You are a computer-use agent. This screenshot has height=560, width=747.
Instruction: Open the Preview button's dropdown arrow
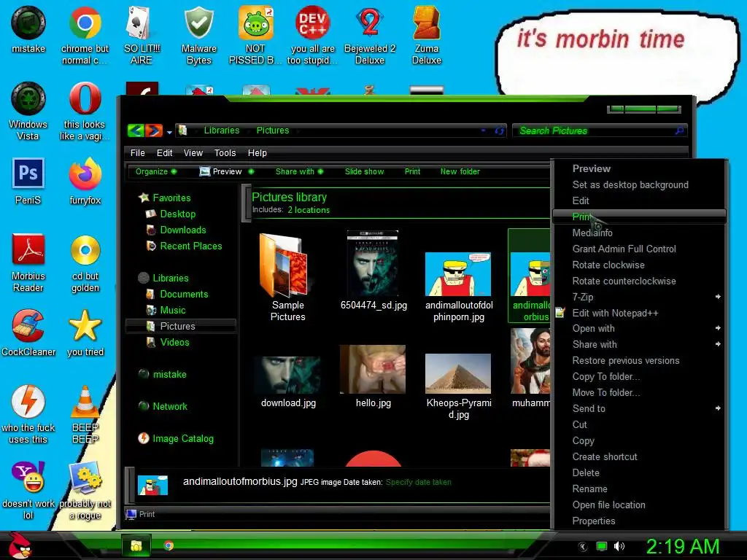(x=251, y=171)
